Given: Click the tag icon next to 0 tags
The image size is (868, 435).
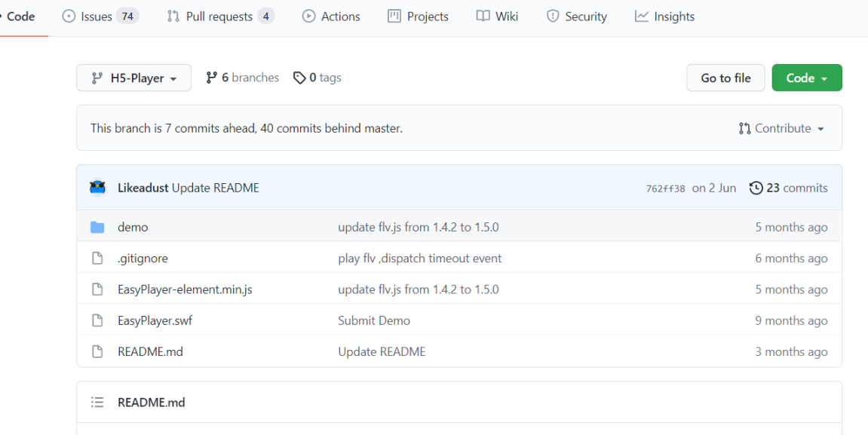Looking at the screenshot, I should pos(298,77).
